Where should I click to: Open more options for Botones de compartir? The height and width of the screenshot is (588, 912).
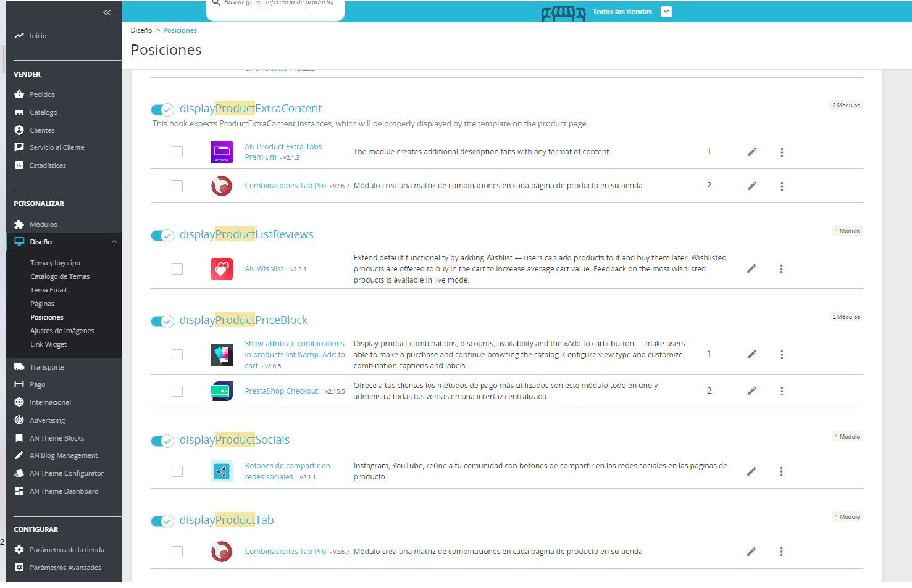click(781, 471)
